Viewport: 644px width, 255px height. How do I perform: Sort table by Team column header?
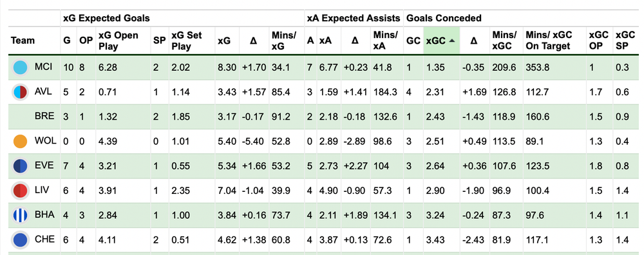[x=23, y=41]
